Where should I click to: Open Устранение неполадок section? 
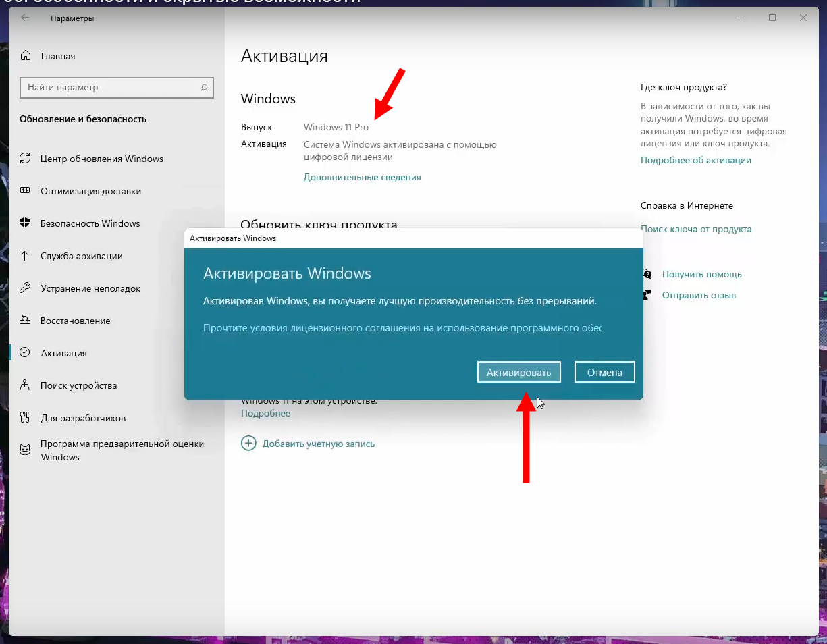(117, 288)
